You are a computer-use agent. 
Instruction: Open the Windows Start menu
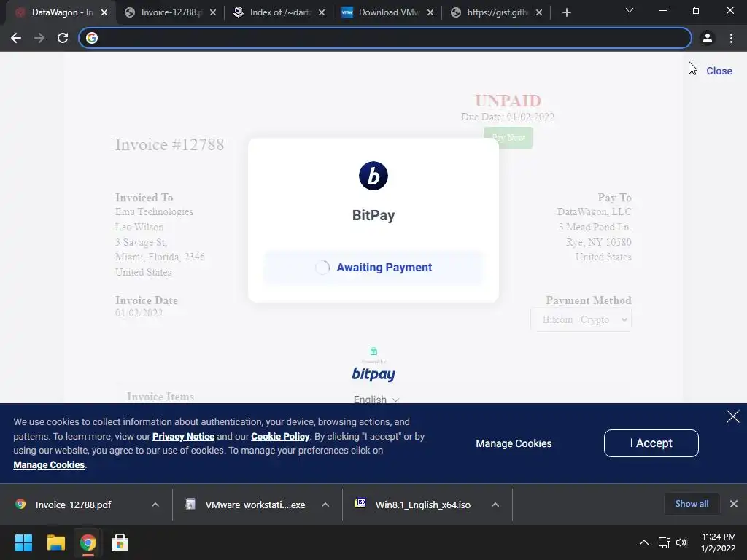tap(23, 542)
